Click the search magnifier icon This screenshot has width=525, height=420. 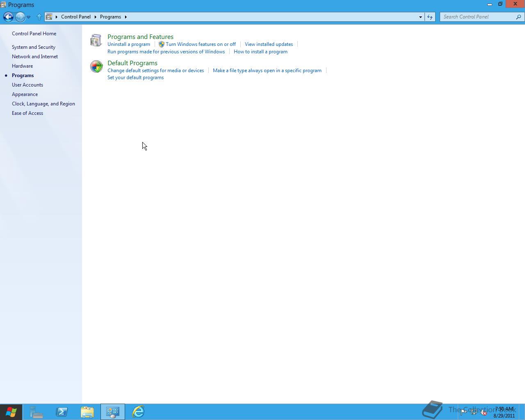[519, 17]
